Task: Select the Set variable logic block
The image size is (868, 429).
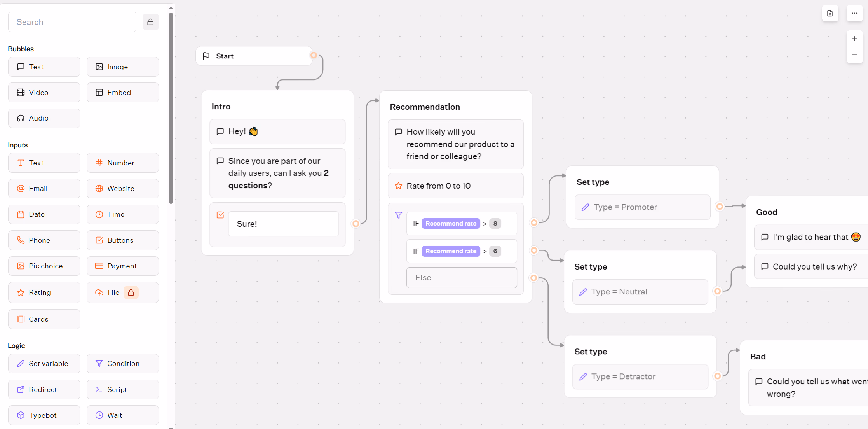Action: point(44,364)
